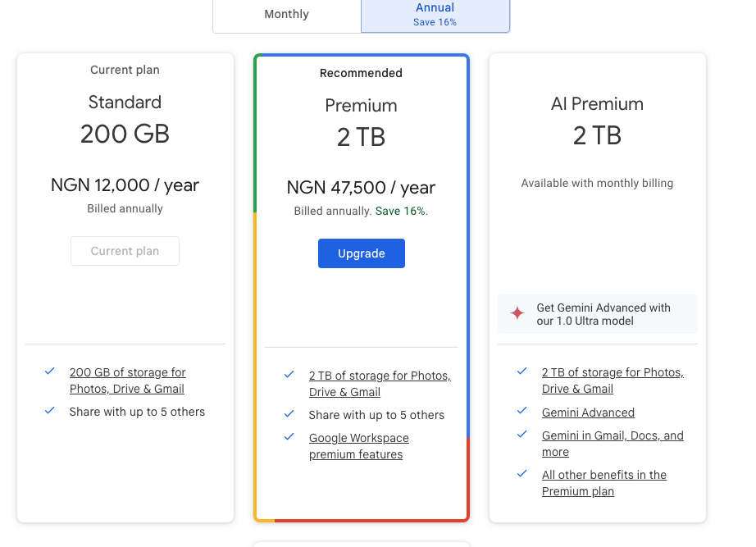The image size is (756, 547).
Task: Click checkmark beside Google Workspace premium features
Action: tap(289, 436)
